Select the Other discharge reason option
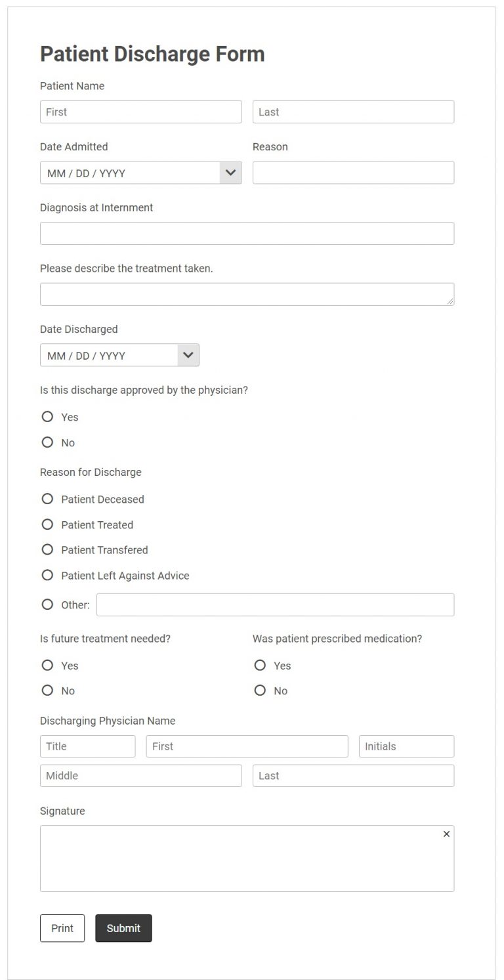 [47, 603]
